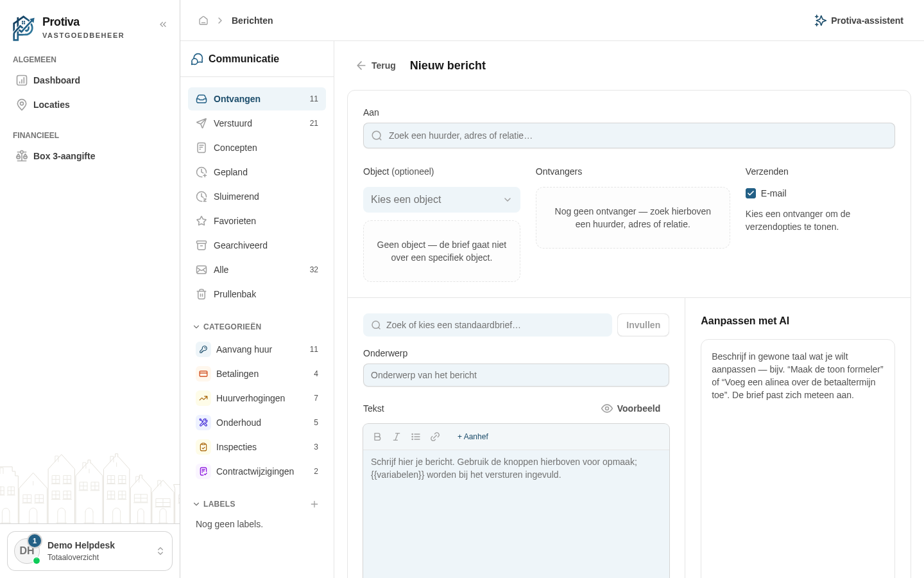924x578 pixels.
Task: Open the Kies een object dropdown
Action: click(441, 200)
